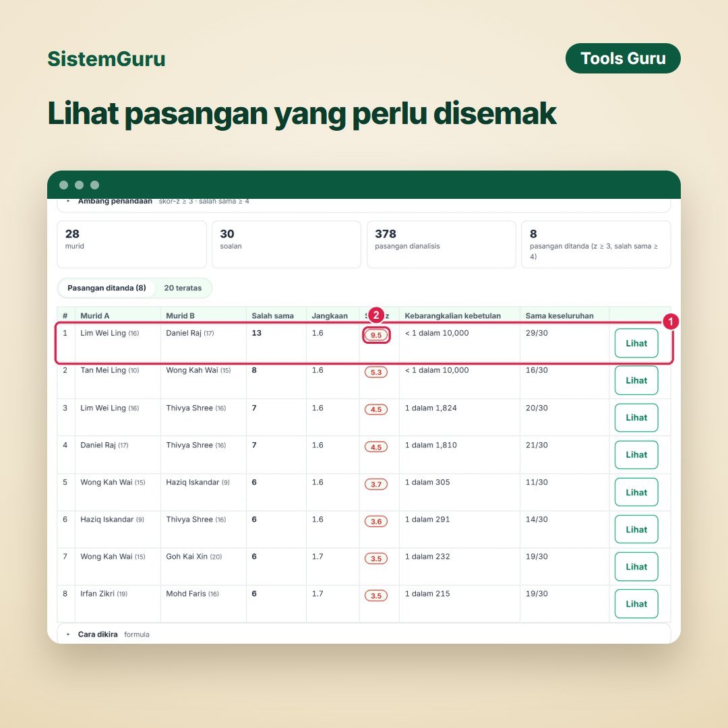This screenshot has width=728, height=728.
Task: Click Lihat for Irfan Zikri and Mohd Faris
Action: coord(636,603)
